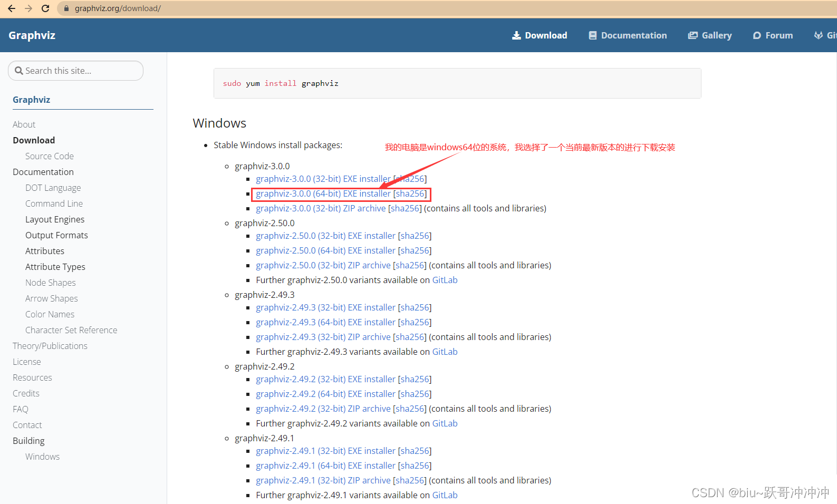Open Attribute Types sidebar link

(55, 267)
